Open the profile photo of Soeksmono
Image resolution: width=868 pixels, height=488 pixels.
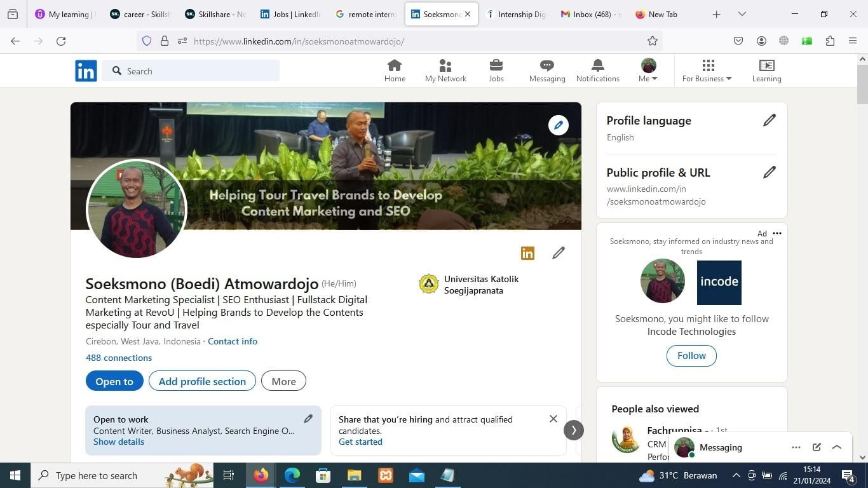[x=136, y=209]
